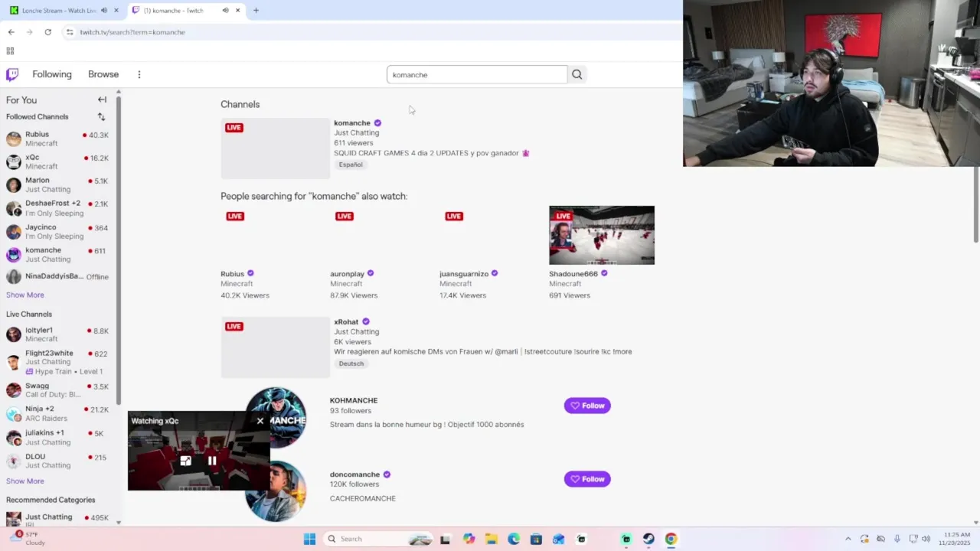Screen dimensions: 980x551
Task: Open the Browse page
Action: 103,74
